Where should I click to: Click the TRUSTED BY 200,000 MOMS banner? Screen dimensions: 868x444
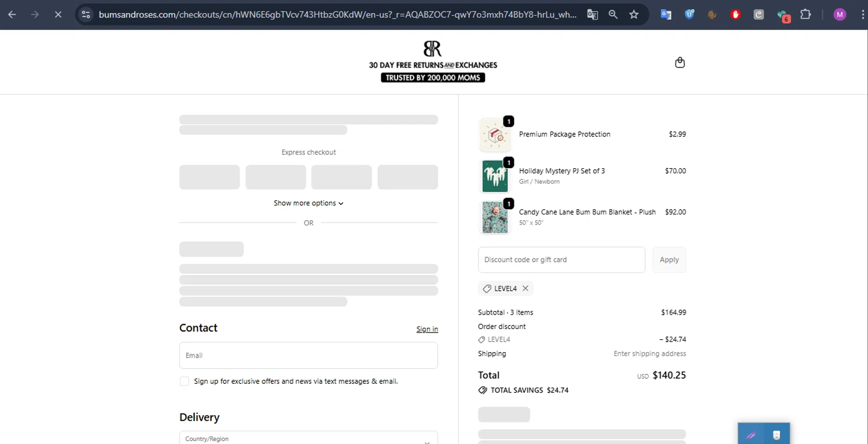tap(433, 77)
